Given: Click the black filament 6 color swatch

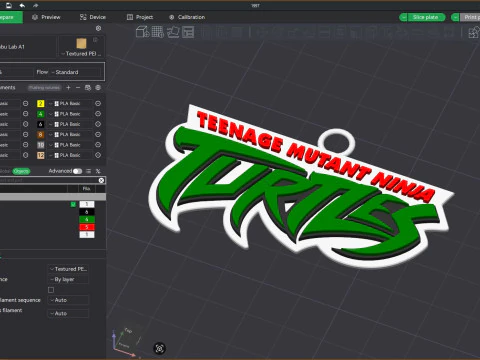Looking at the screenshot, I should (x=40, y=124).
